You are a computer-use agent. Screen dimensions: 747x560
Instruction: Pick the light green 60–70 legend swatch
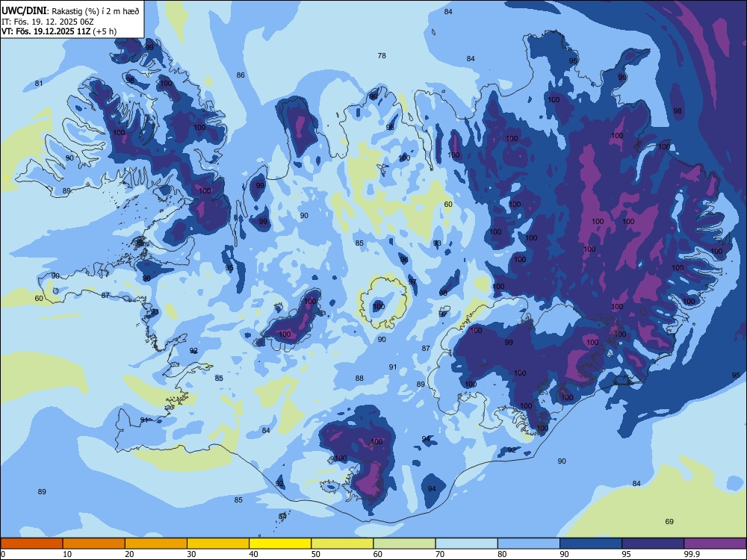[x=404, y=544]
